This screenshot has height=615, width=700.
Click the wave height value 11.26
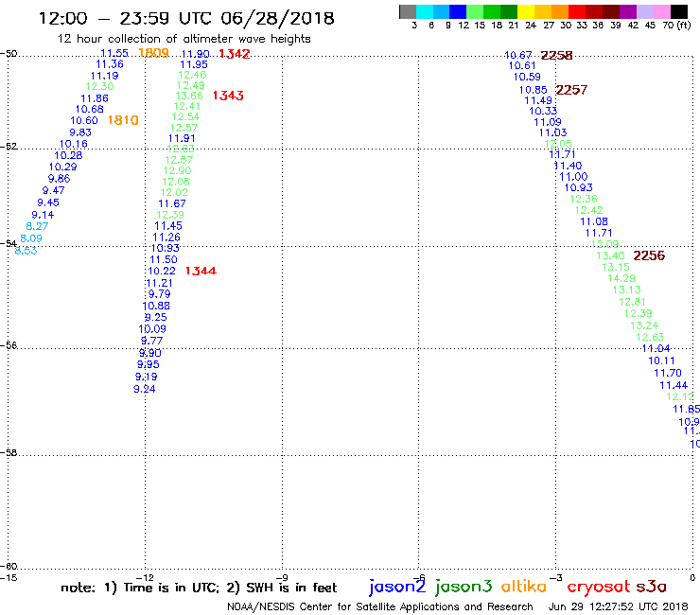click(166, 237)
